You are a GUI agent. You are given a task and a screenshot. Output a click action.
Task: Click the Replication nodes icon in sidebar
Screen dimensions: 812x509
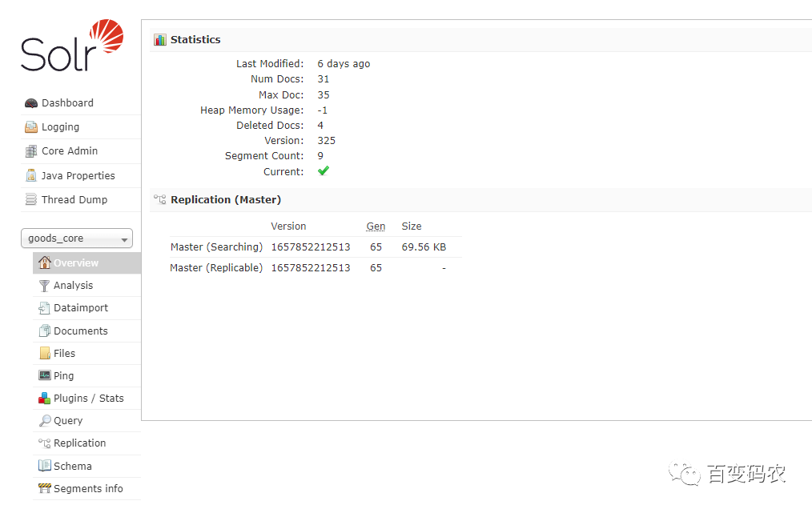pyautogui.click(x=45, y=443)
